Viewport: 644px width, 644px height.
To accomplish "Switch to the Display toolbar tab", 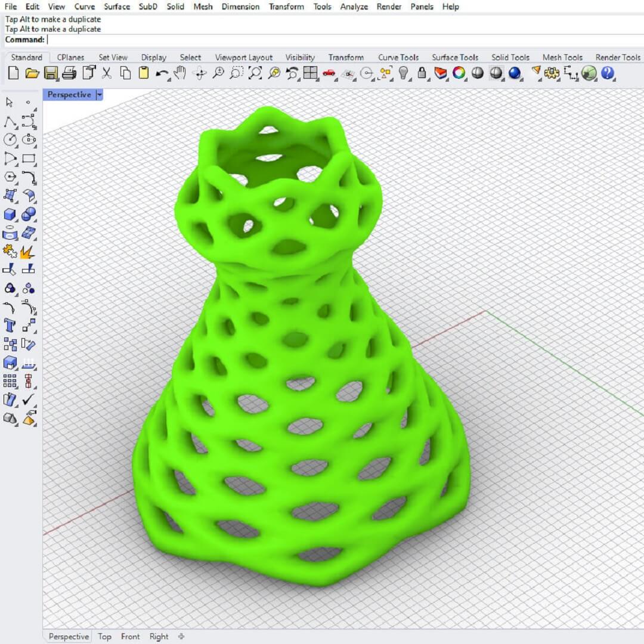I will tap(154, 57).
